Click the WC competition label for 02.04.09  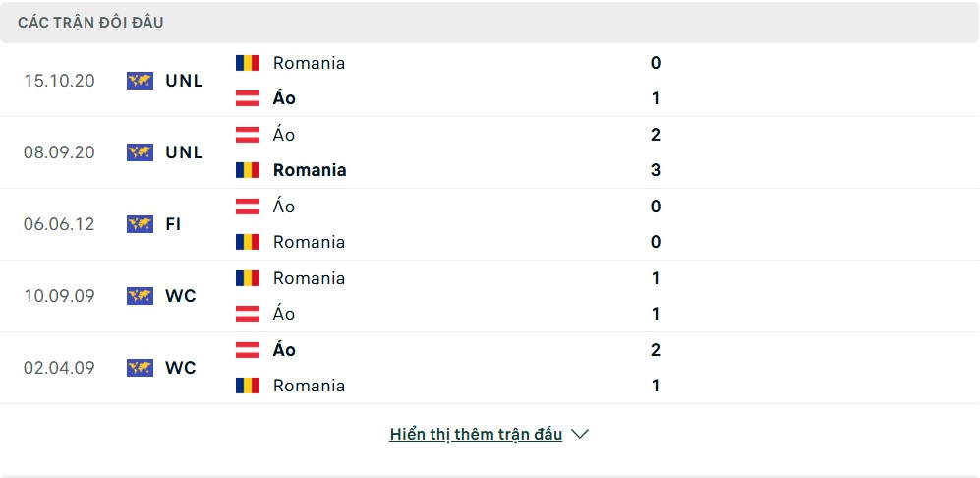click(181, 368)
